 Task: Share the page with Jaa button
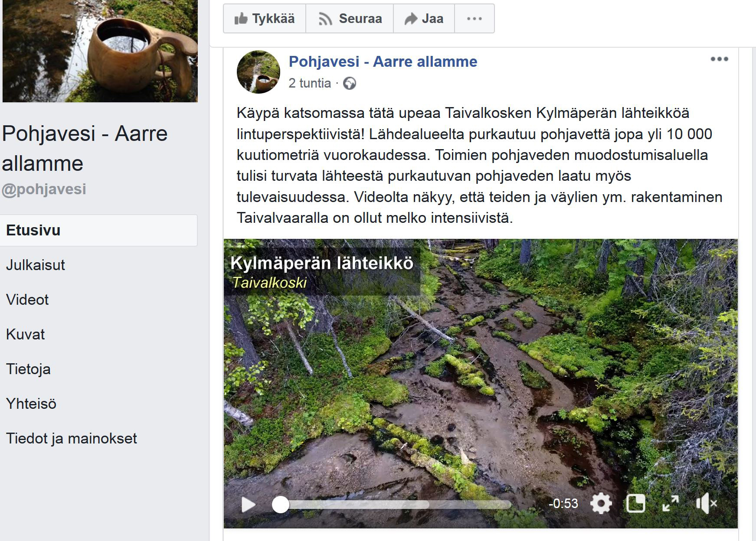click(424, 19)
